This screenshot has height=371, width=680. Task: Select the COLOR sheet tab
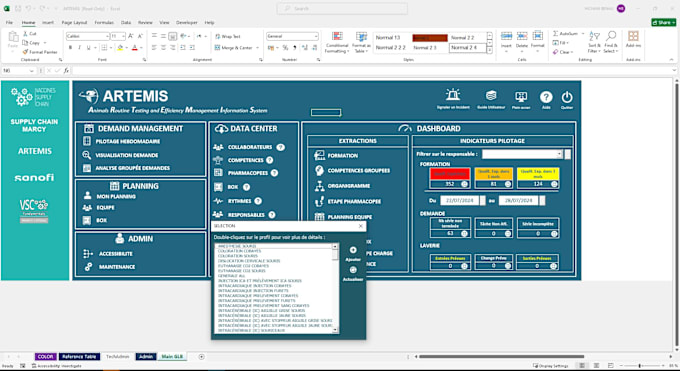pyautogui.click(x=46, y=357)
